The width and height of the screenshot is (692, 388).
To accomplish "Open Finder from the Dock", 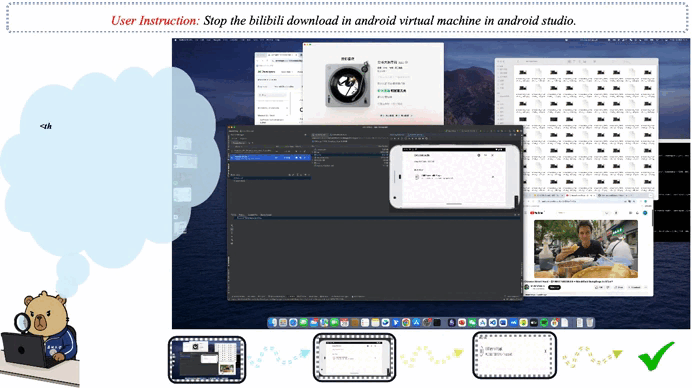I will click(x=272, y=323).
